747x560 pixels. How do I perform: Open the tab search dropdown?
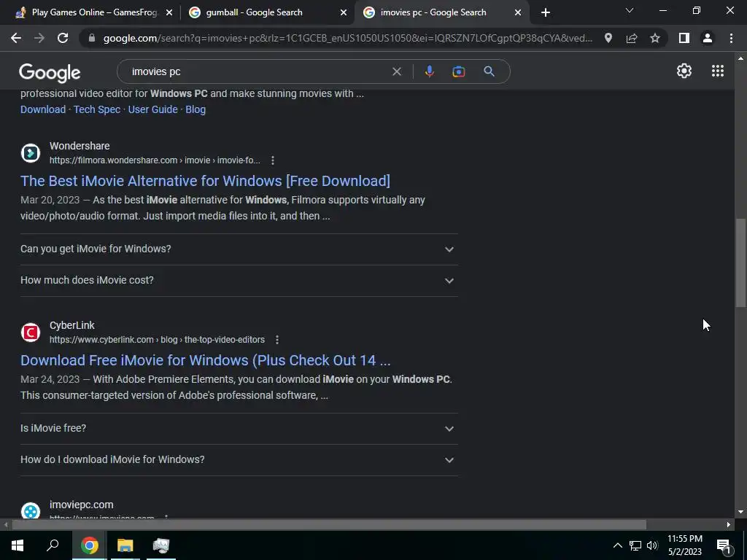coord(630,10)
